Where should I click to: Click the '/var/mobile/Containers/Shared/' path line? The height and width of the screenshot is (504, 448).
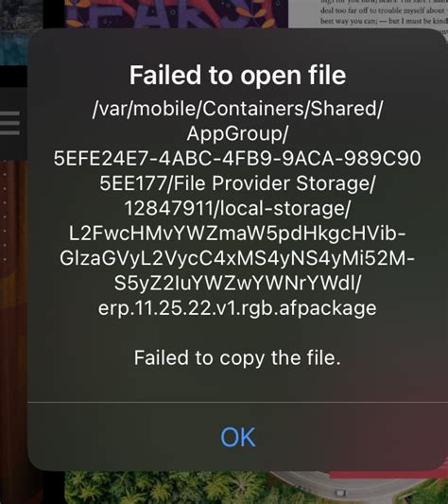[x=237, y=109]
